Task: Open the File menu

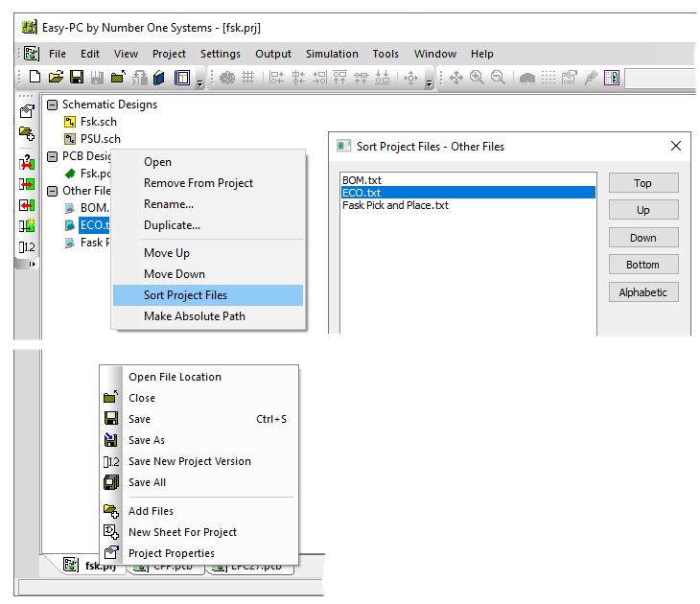Action: [x=58, y=54]
